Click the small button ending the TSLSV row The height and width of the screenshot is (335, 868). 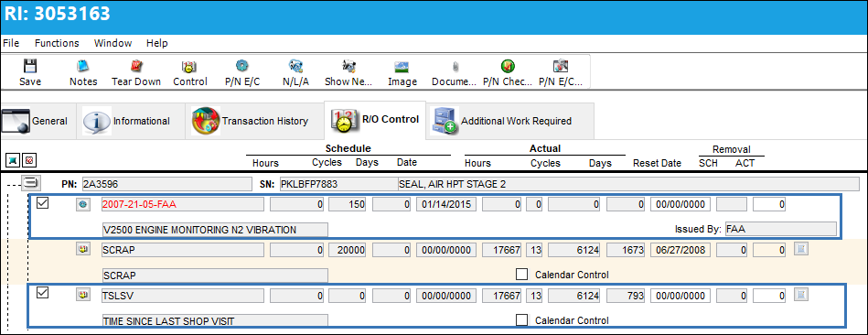point(800,295)
